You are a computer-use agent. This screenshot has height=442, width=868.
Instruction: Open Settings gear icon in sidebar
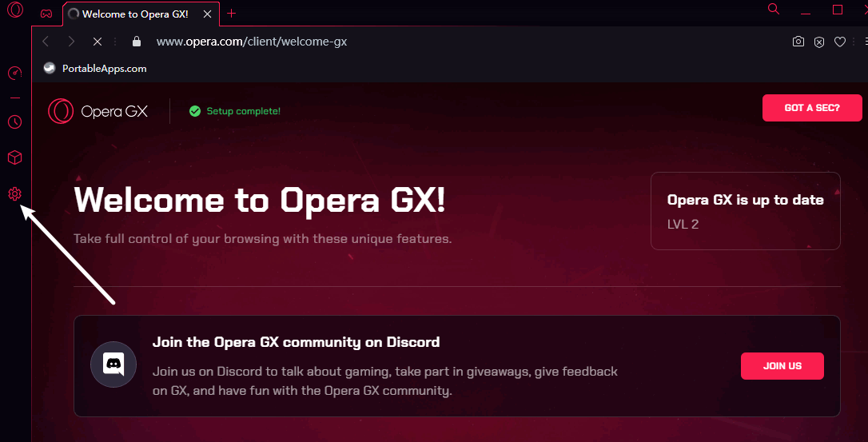[x=15, y=194]
